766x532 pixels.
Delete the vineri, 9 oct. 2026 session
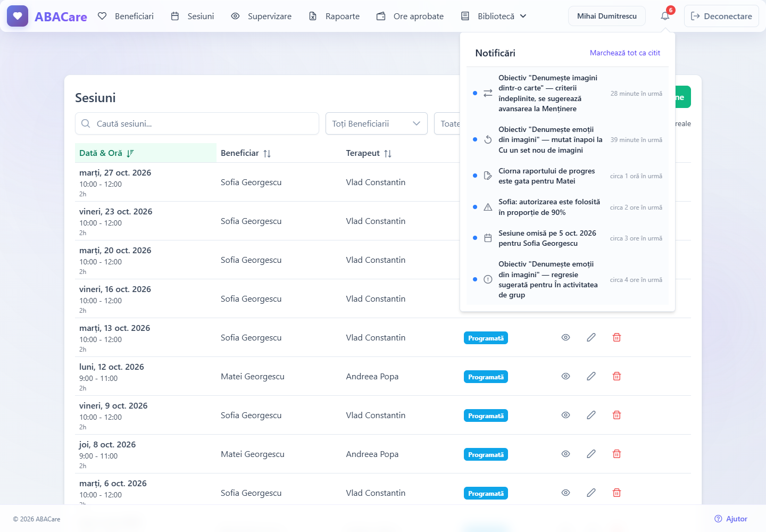pos(617,415)
